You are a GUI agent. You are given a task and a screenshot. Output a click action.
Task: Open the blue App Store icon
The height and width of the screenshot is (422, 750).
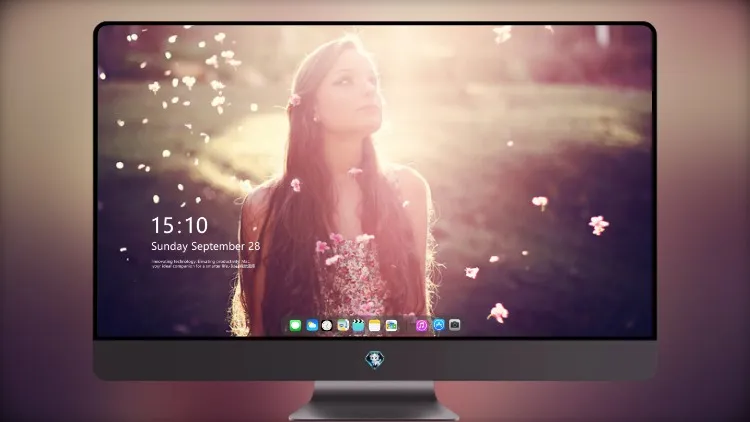tap(439, 325)
